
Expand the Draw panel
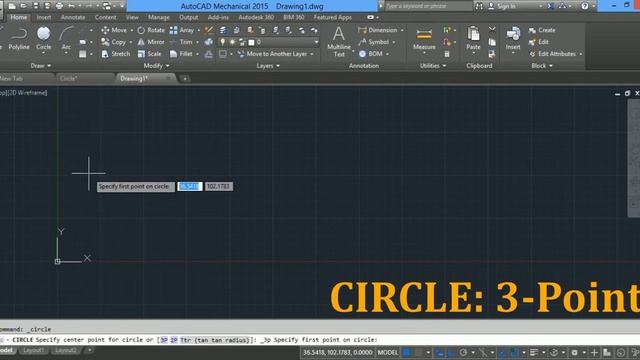point(41,66)
